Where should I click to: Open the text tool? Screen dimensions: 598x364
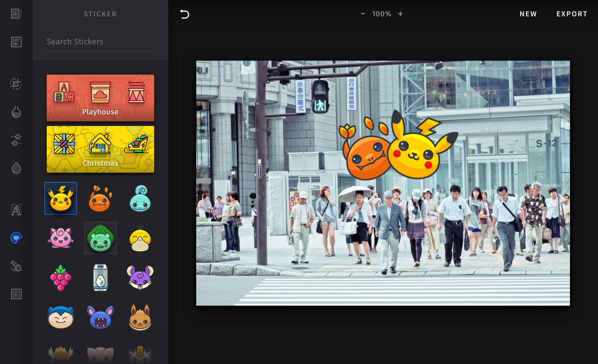pos(16,210)
